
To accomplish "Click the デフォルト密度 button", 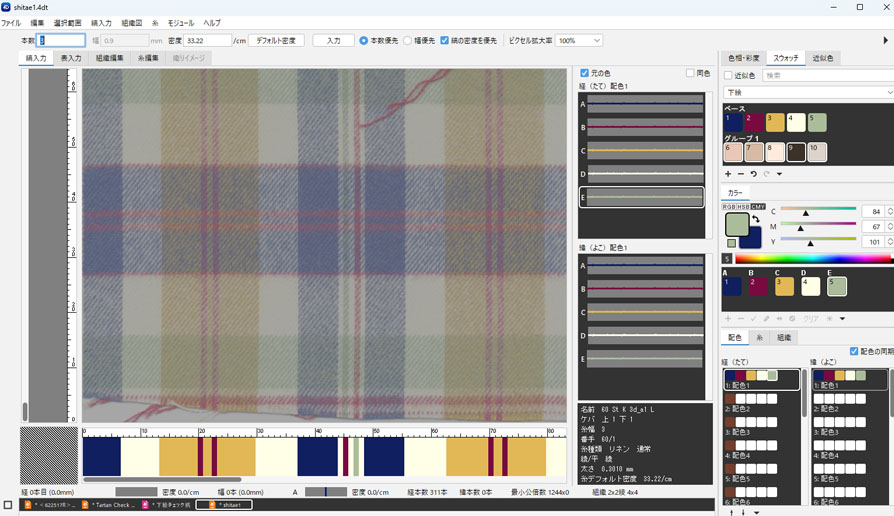I will click(276, 41).
